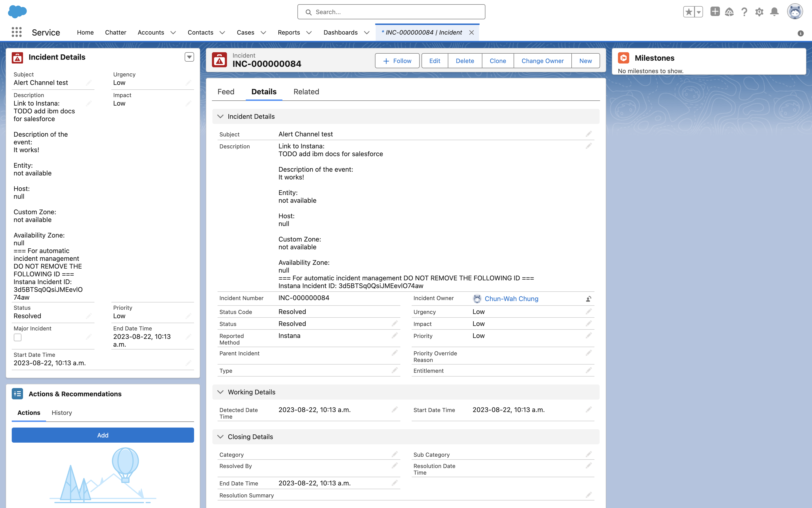
Task: Open the Chatter tab
Action: pos(115,33)
